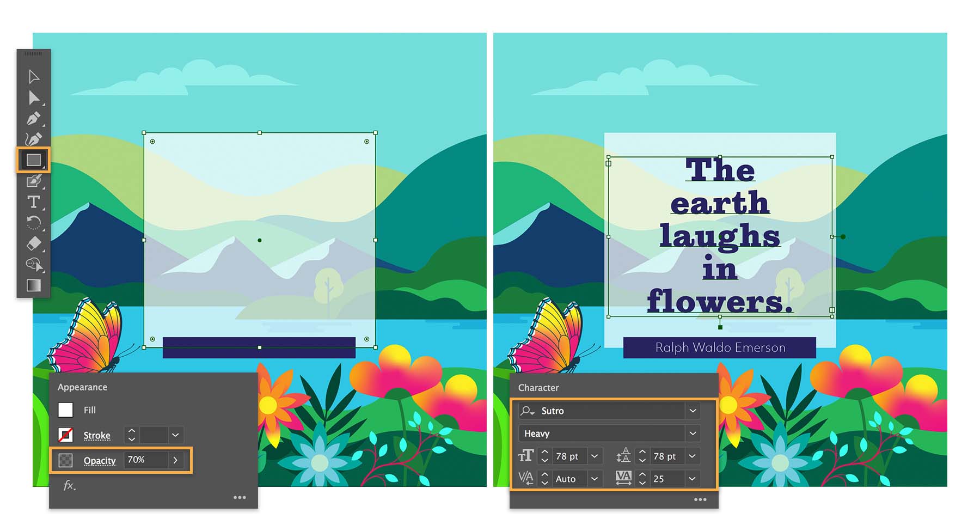Select the Pen tool

(34, 119)
